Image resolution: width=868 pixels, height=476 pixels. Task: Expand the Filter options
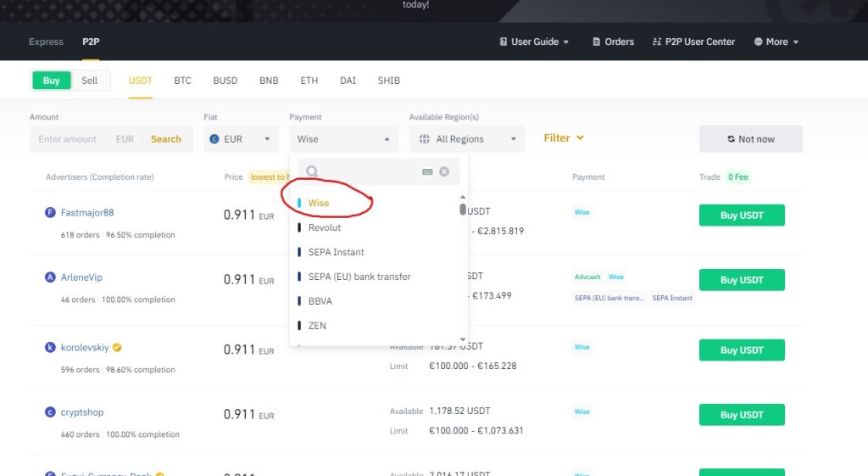pyautogui.click(x=564, y=137)
